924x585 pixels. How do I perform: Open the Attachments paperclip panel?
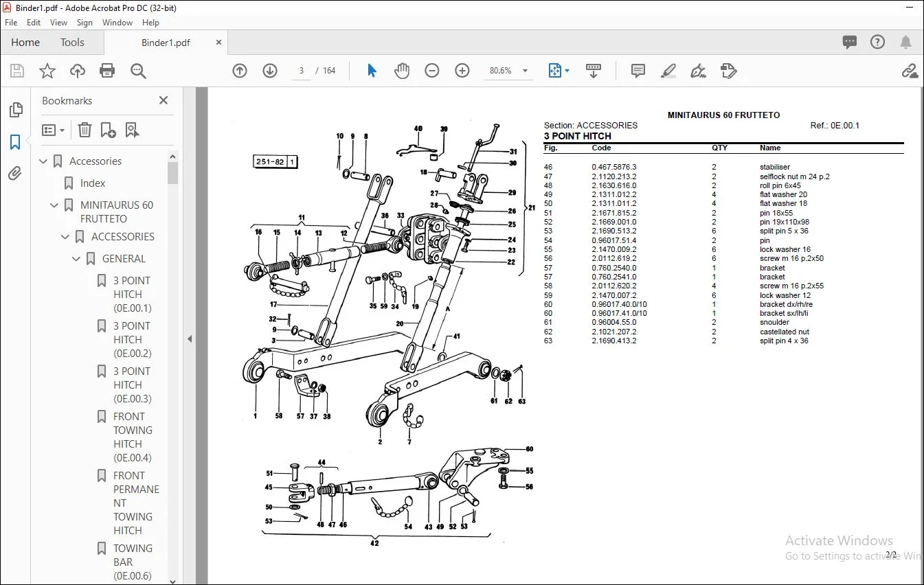[15, 174]
